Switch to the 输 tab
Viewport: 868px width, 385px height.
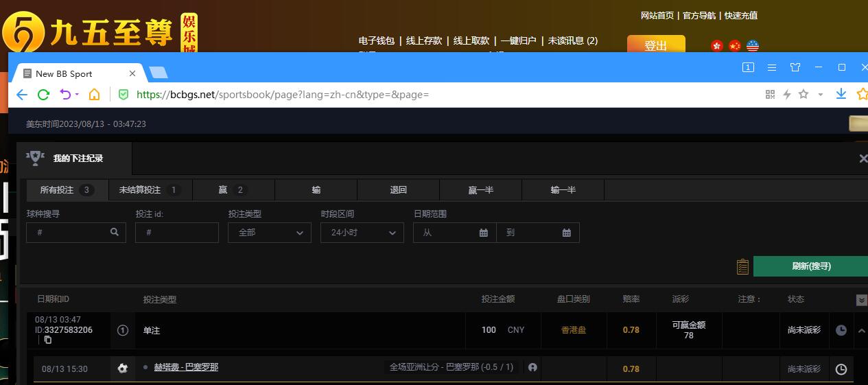point(316,190)
